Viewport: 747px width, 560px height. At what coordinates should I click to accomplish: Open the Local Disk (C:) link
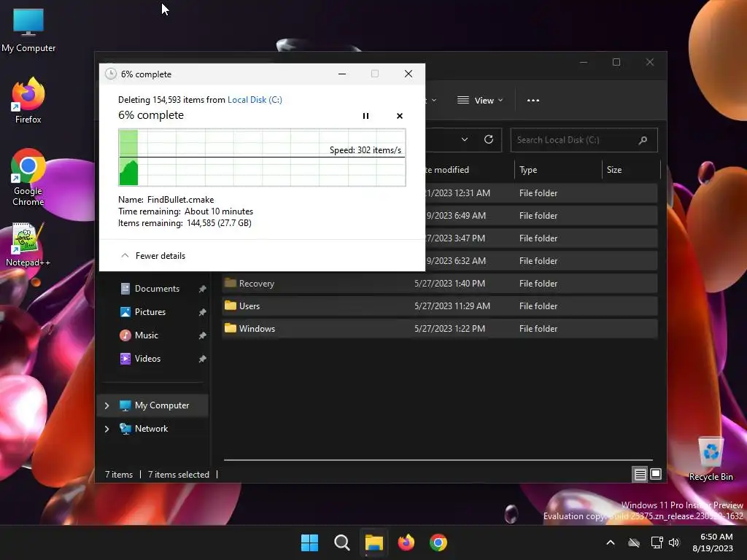click(255, 99)
